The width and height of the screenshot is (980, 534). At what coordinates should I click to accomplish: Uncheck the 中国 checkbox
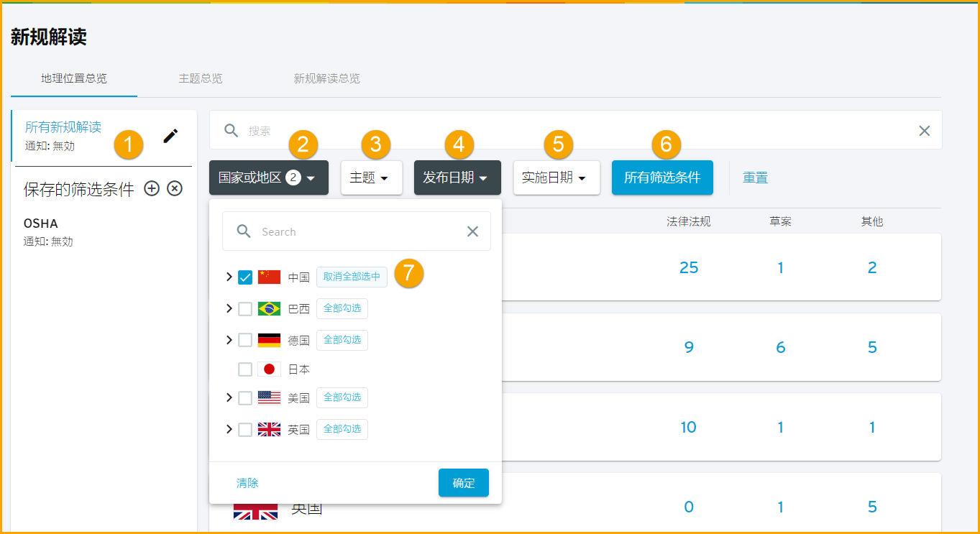245,277
